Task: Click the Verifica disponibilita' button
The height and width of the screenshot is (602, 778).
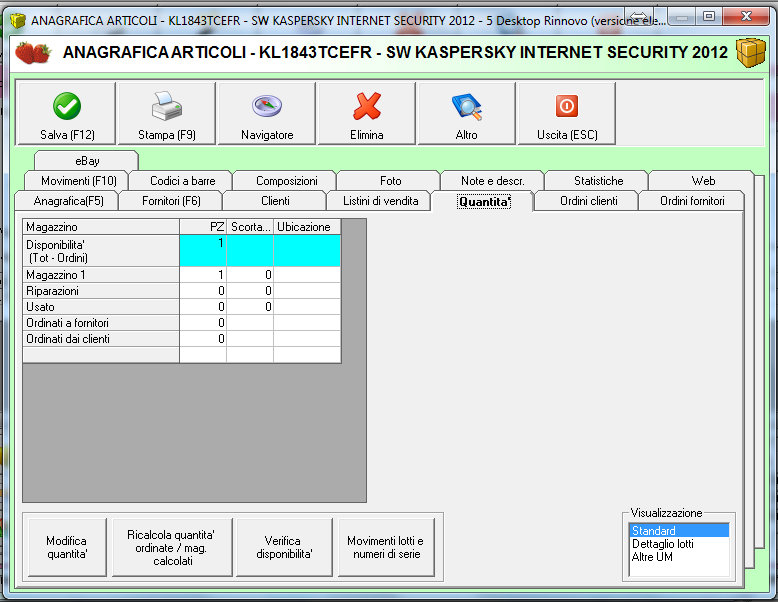Action: pyautogui.click(x=284, y=547)
